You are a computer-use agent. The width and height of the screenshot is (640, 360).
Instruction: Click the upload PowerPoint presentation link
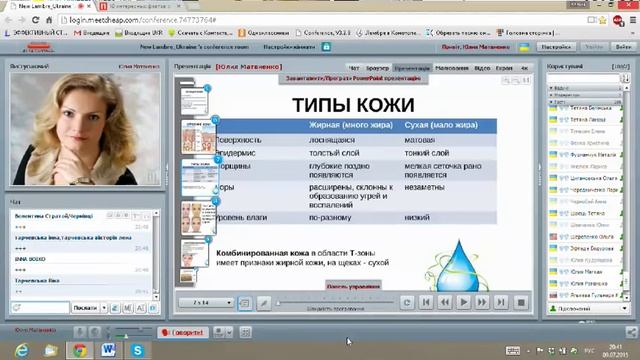(353, 78)
